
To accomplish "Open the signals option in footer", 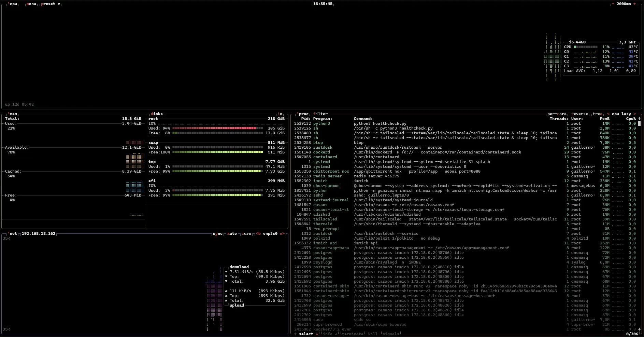I will tap(391, 334).
